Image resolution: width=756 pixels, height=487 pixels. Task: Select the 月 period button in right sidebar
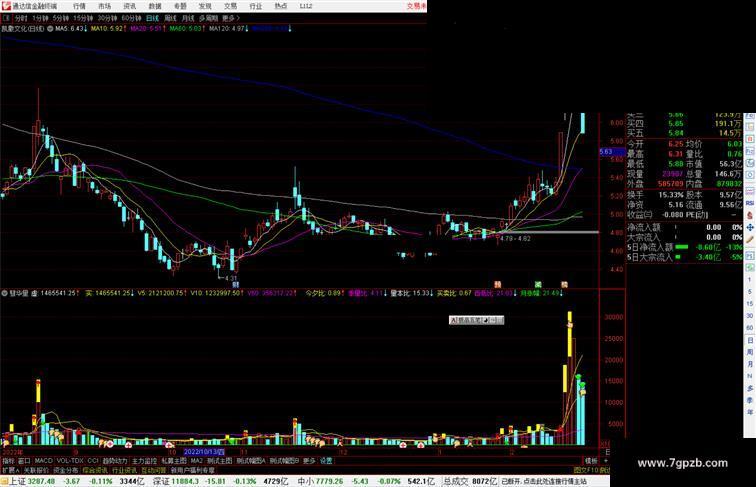point(750,364)
